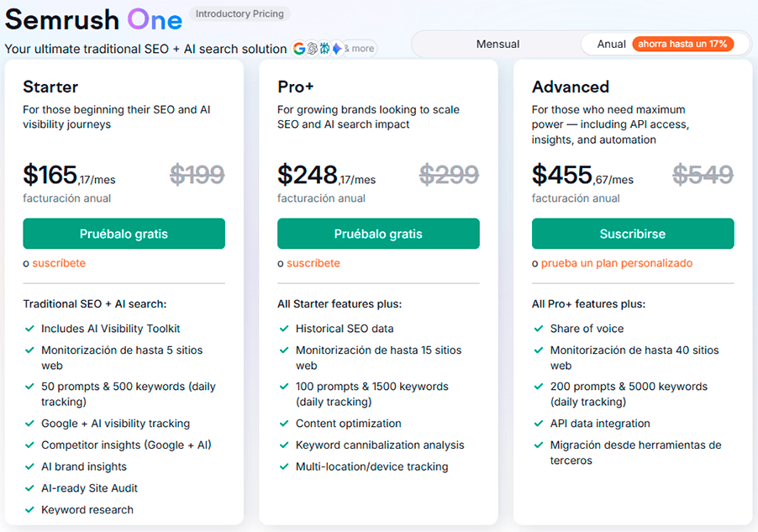Screen dimensions: 758x532
Task: Click the Perplexity icon near the header
Action: 325,49
